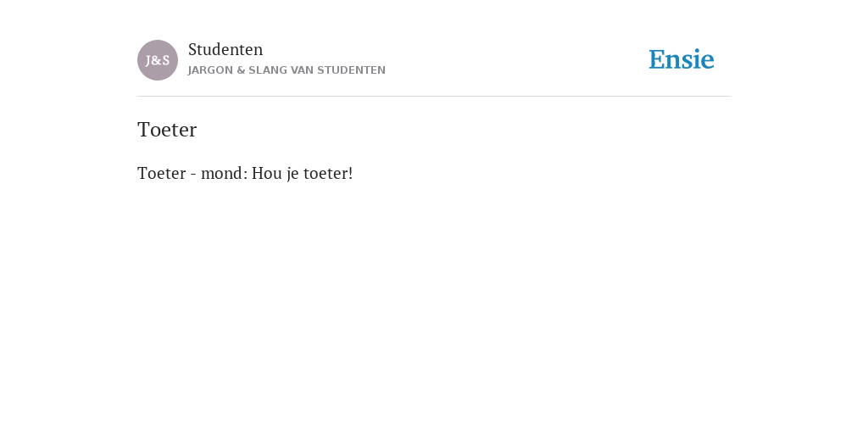Click the definition sentence about toeter
This screenshot has width=868, height=434.
pyautogui.click(x=245, y=173)
